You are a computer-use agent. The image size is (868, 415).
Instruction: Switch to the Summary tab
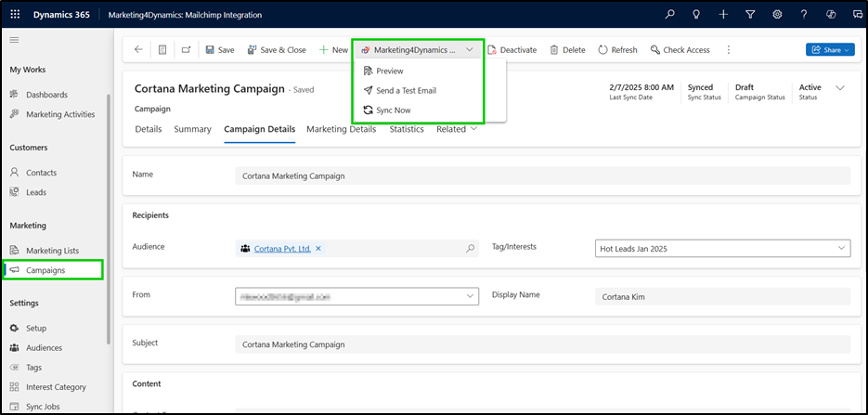(193, 129)
